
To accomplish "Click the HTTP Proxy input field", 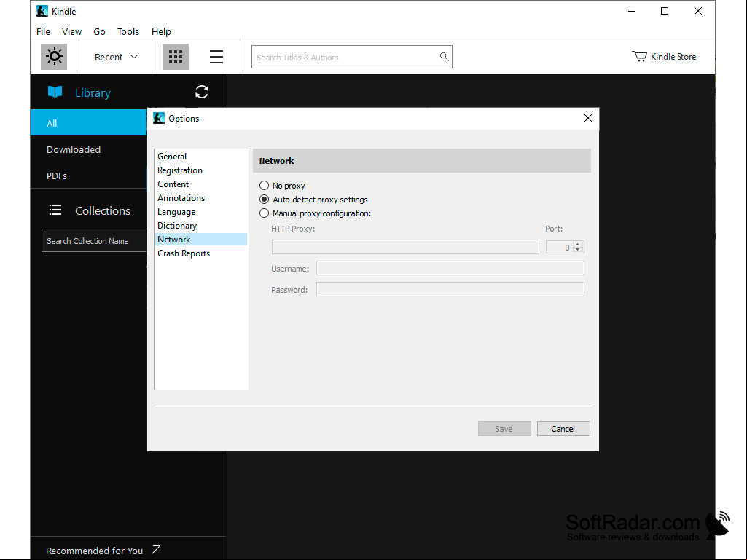I will pyautogui.click(x=405, y=247).
